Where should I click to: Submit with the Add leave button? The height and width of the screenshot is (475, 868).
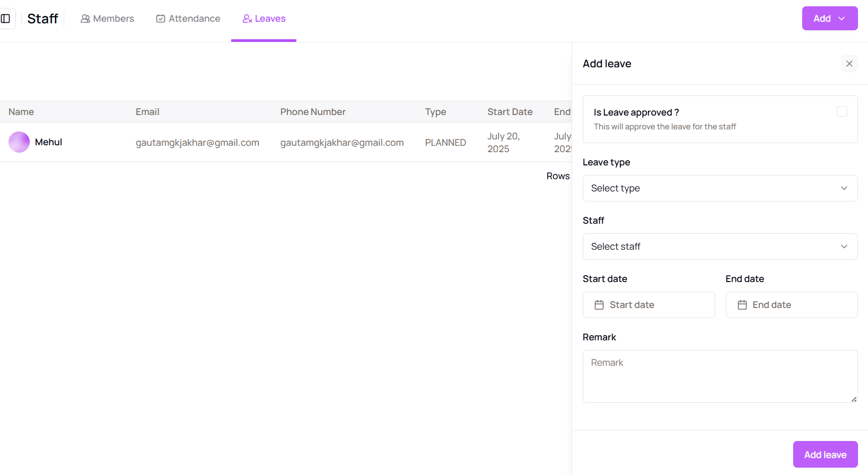pyautogui.click(x=825, y=454)
